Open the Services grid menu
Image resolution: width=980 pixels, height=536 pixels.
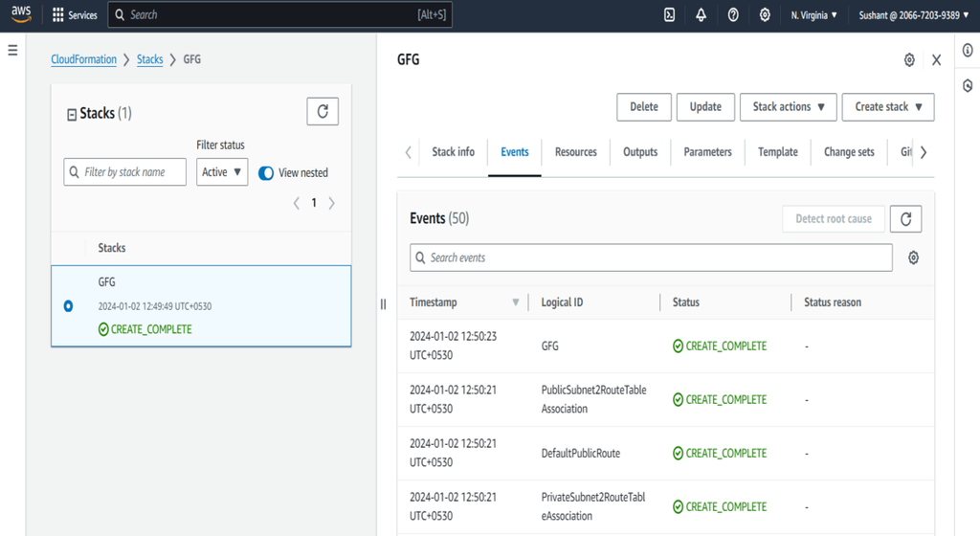click(x=75, y=15)
